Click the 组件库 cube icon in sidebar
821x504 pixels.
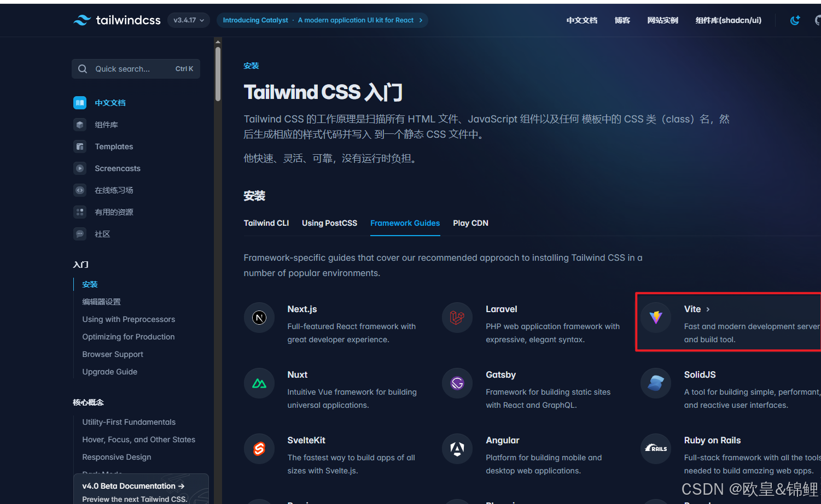coord(80,125)
